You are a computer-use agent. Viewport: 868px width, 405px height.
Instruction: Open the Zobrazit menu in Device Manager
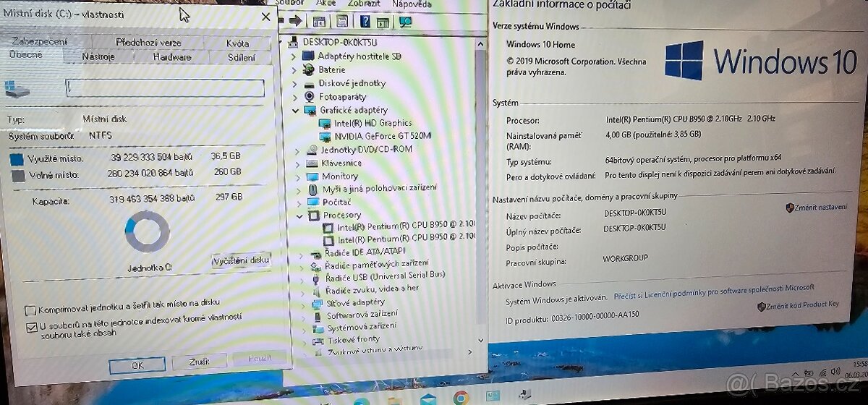(364, 4)
